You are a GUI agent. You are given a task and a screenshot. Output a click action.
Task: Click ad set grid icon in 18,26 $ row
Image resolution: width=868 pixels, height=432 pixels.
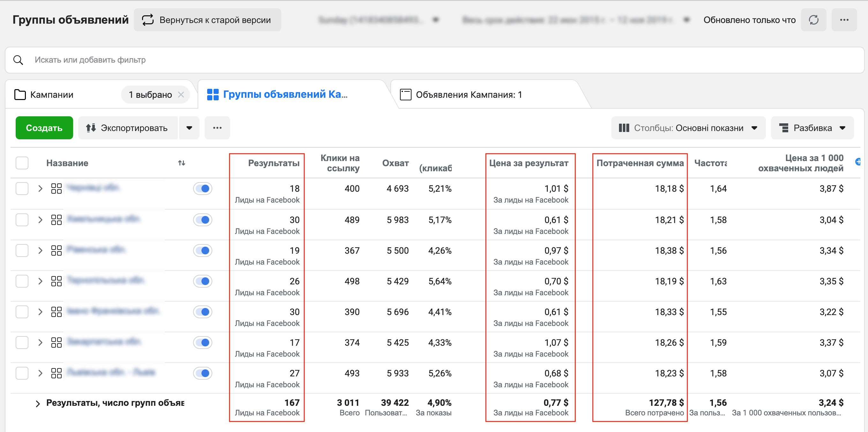coord(56,343)
